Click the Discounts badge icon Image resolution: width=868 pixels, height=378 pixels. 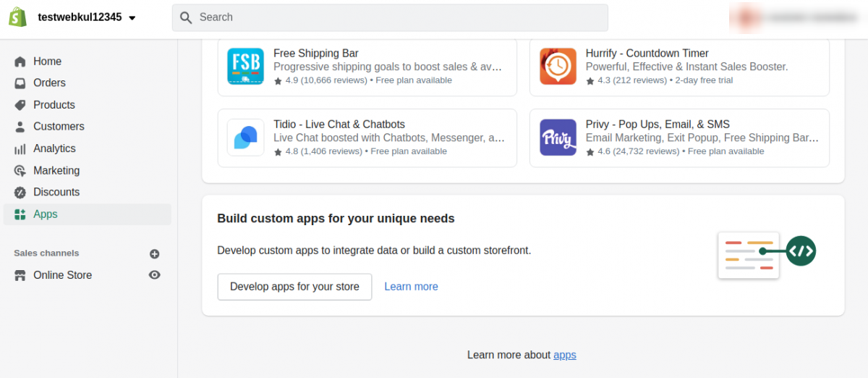coord(20,193)
